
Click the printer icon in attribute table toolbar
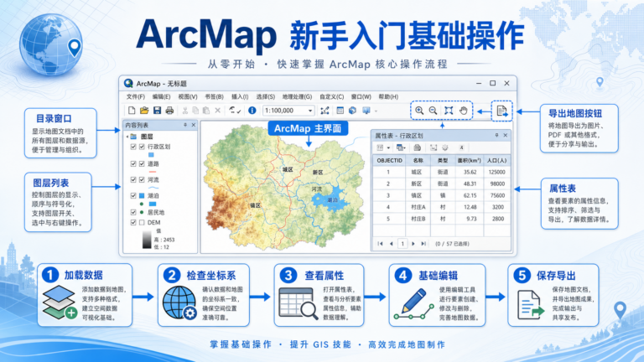[418, 147]
